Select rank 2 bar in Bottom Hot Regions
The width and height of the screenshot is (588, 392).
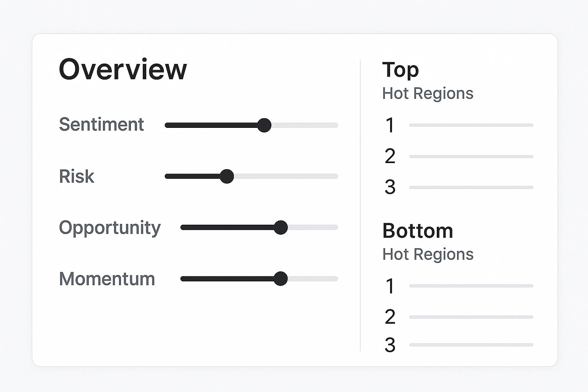point(471,317)
